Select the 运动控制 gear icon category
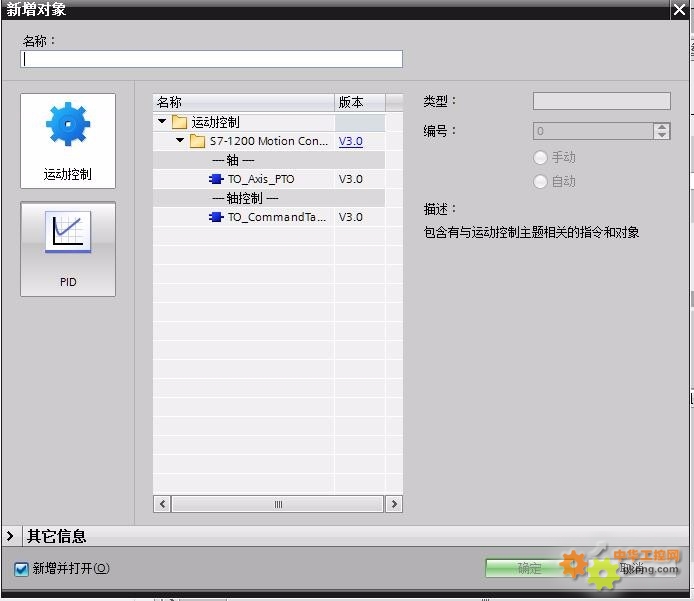The image size is (694, 601). 68,141
